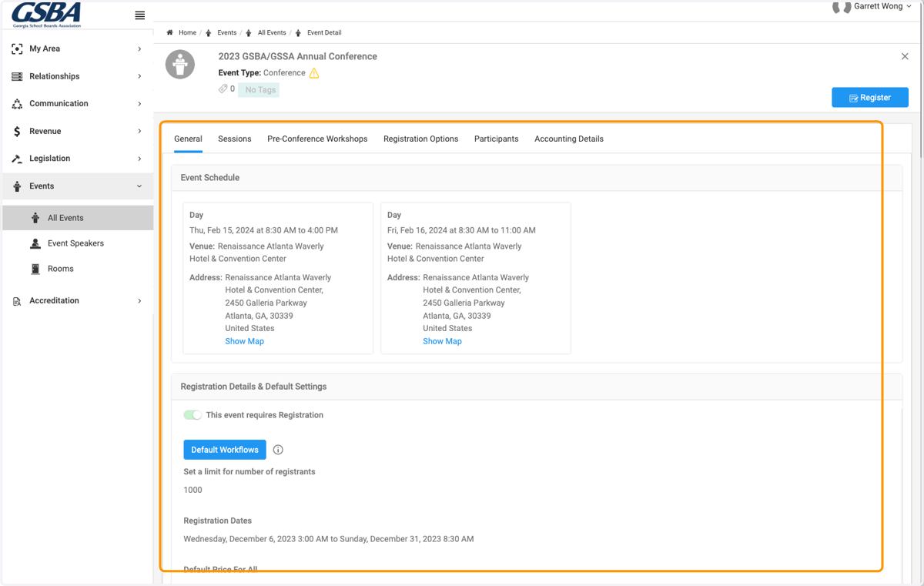Click the warning triangle beside Conference
Screen dimensions: 924x586
(x=314, y=73)
